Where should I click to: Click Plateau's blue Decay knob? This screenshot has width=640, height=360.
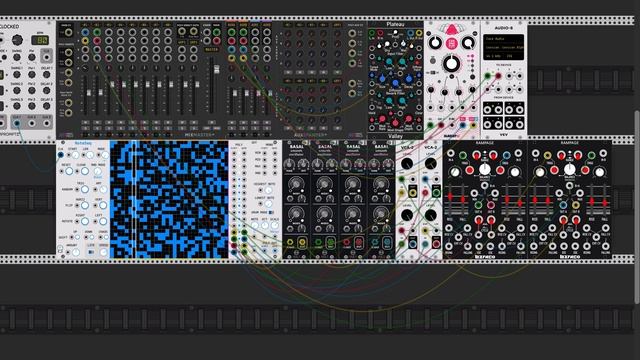click(x=409, y=79)
